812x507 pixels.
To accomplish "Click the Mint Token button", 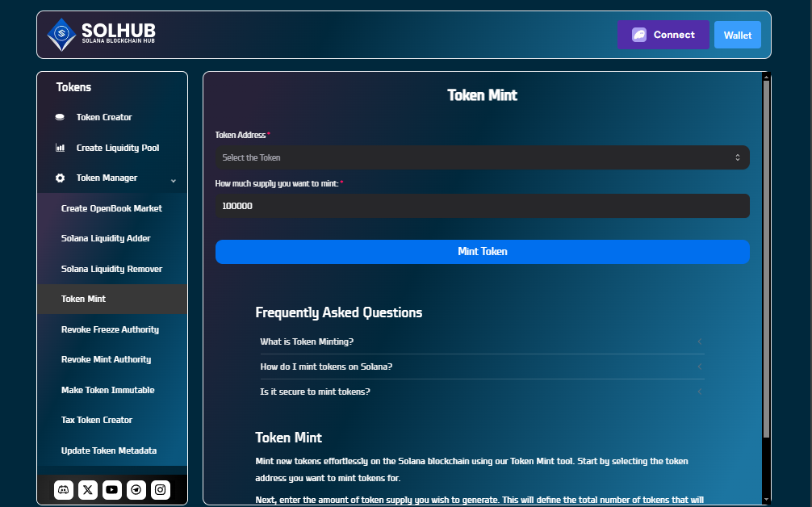I will 482,252.
